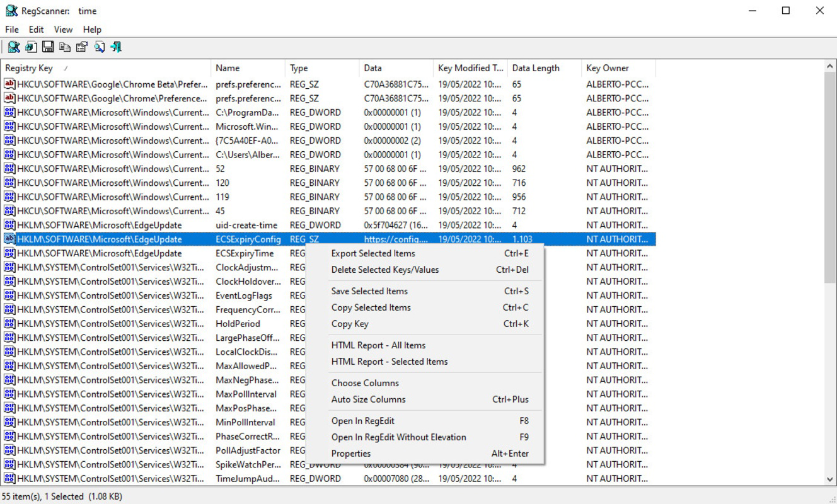Click the vertical scrollbar down arrow

point(830,479)
